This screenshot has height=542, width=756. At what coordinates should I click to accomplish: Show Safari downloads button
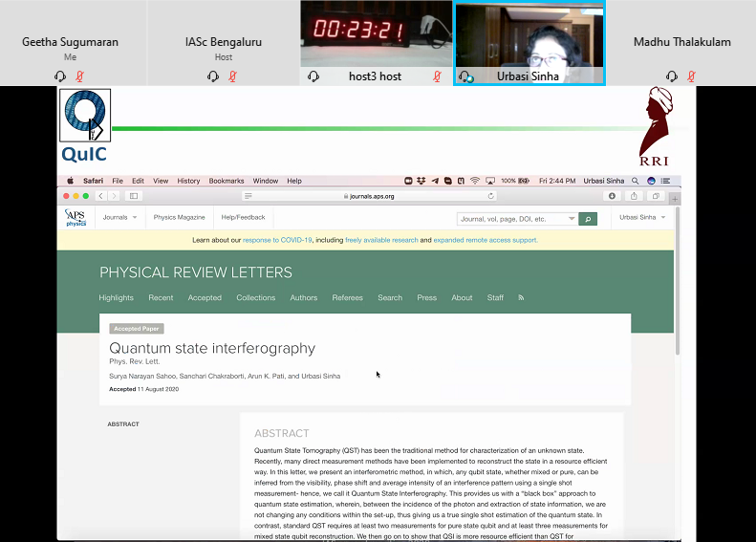point(612,196)
